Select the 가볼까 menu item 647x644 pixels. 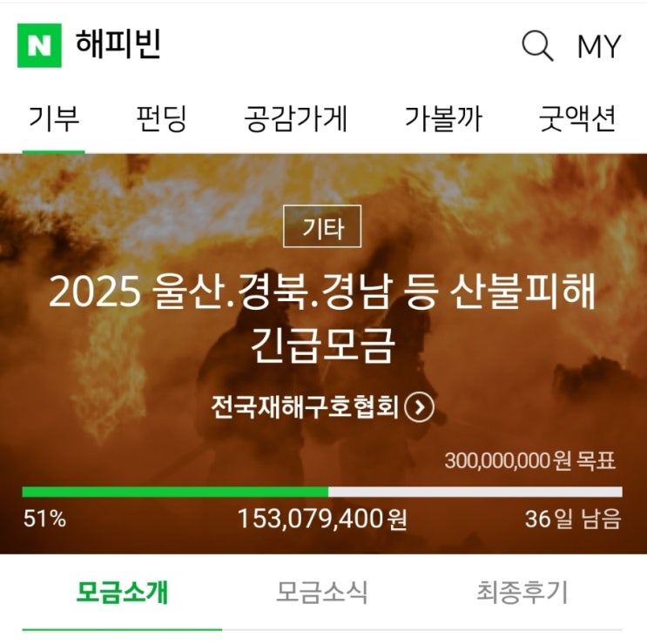[x=443, y=118]
